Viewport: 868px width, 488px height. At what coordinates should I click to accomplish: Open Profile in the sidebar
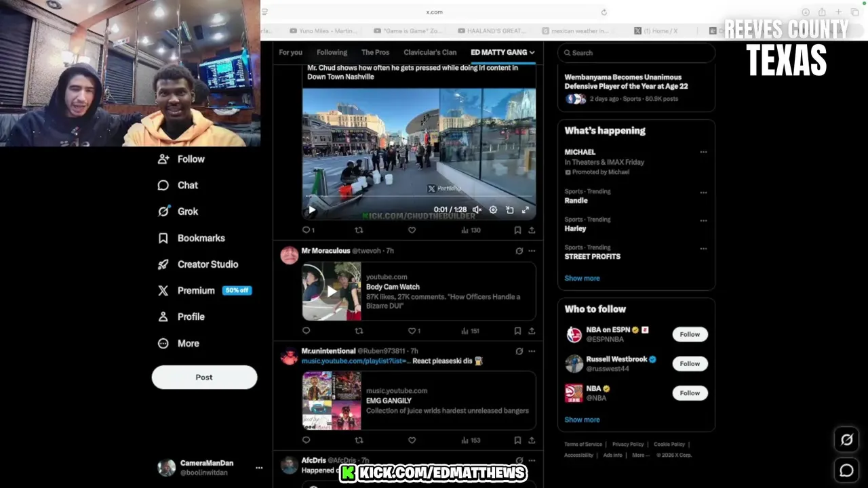click(x=181, y=317)
